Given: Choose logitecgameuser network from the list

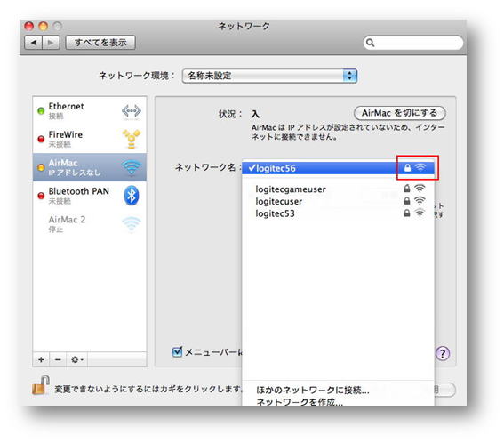Looking at the screenshot, I should click(338, 189).
